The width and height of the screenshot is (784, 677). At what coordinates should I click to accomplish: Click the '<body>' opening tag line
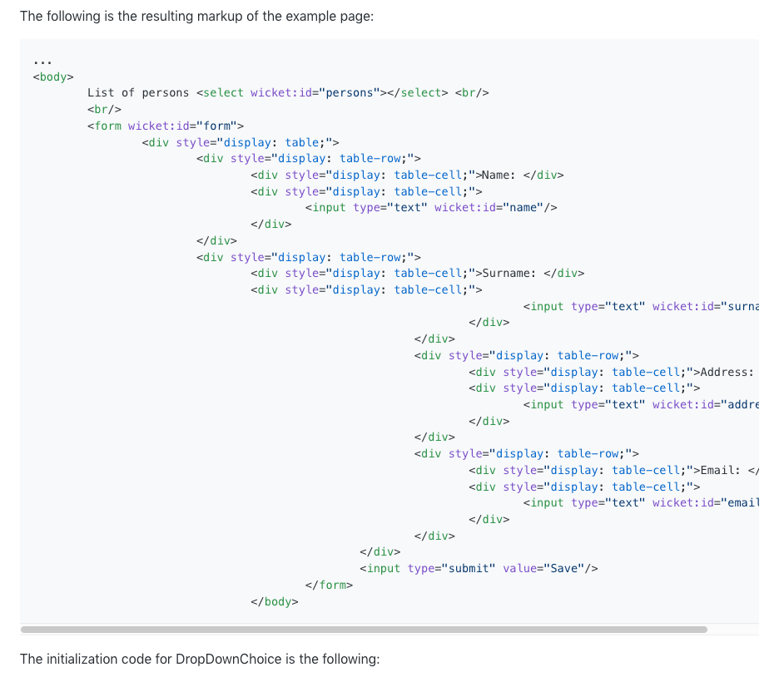click(53, 77)
